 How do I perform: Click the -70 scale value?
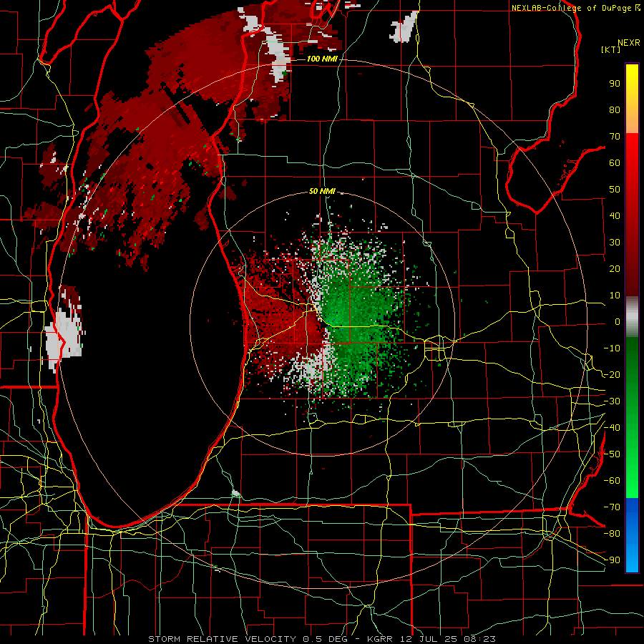(612, 507)
